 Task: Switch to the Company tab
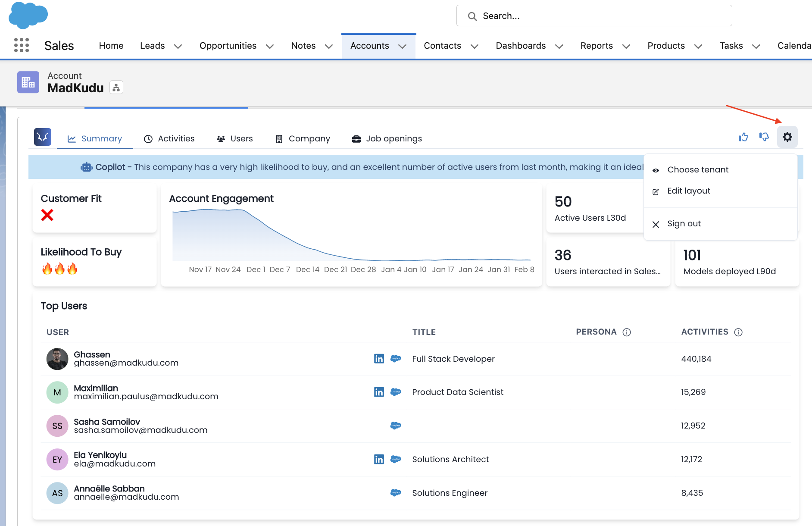(303, 138)
